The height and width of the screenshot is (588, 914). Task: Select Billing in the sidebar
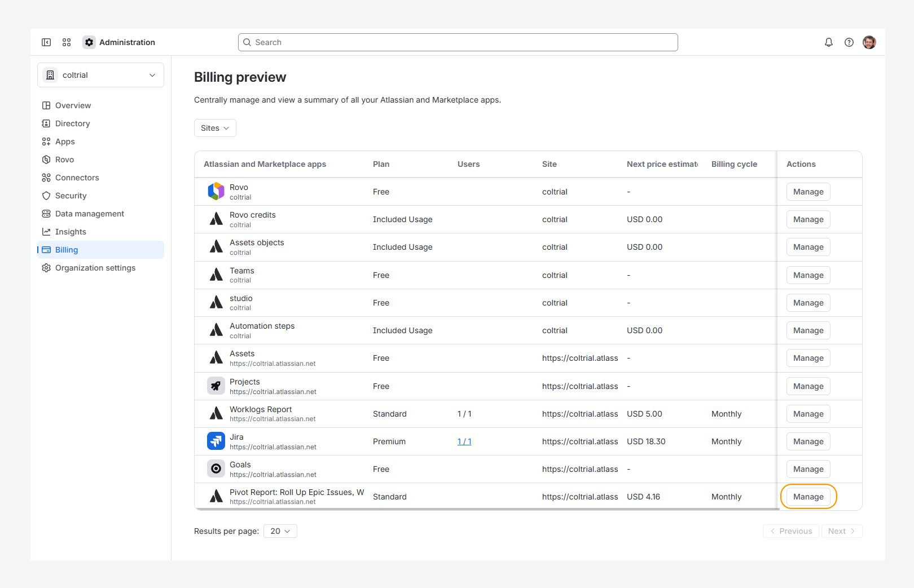click(x=100, y=250)
